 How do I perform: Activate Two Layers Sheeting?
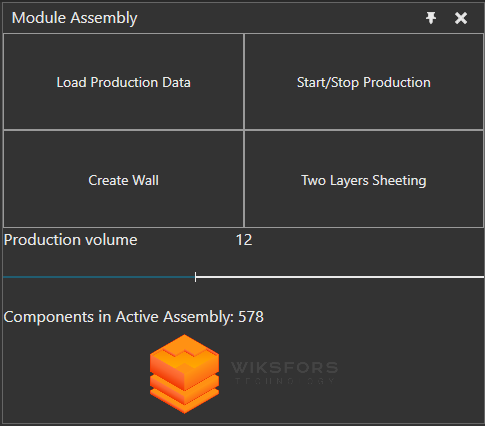(x=364, y=179)
